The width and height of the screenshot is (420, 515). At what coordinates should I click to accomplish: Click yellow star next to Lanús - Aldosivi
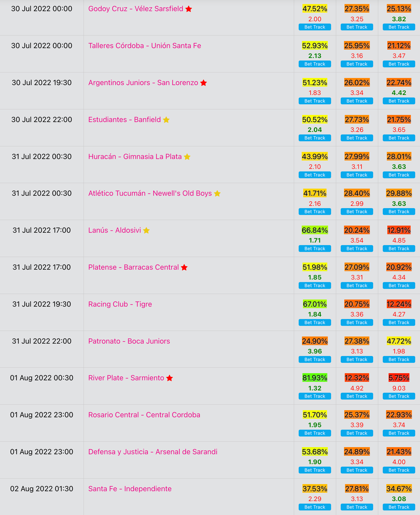pos(146,230)
